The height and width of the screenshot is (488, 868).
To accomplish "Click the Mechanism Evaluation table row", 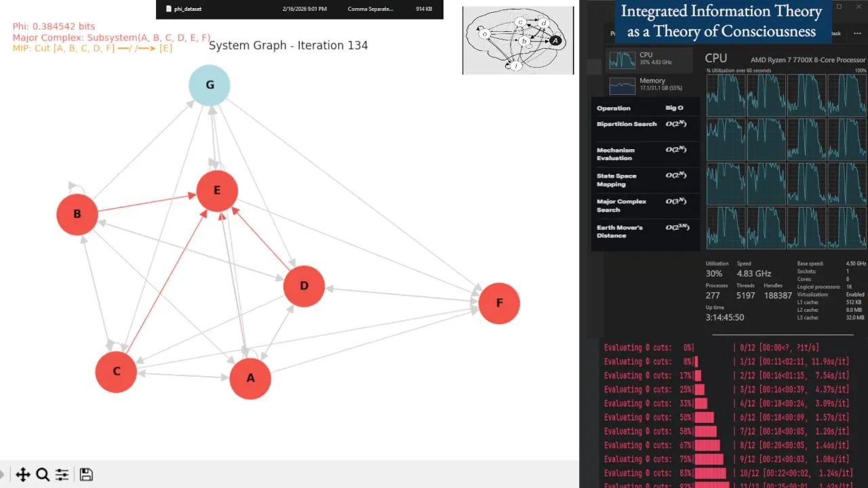I will pyautogui.click(x=645, y=154).
